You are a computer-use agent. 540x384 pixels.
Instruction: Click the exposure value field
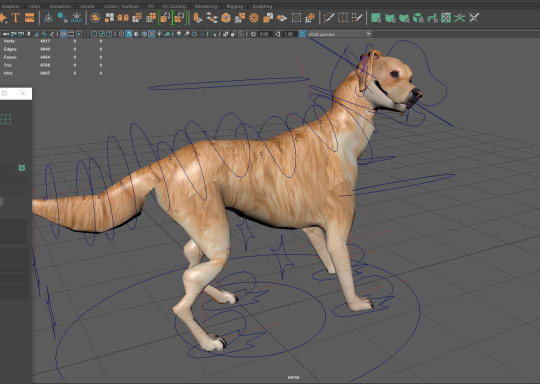click(x=264, y=34)
